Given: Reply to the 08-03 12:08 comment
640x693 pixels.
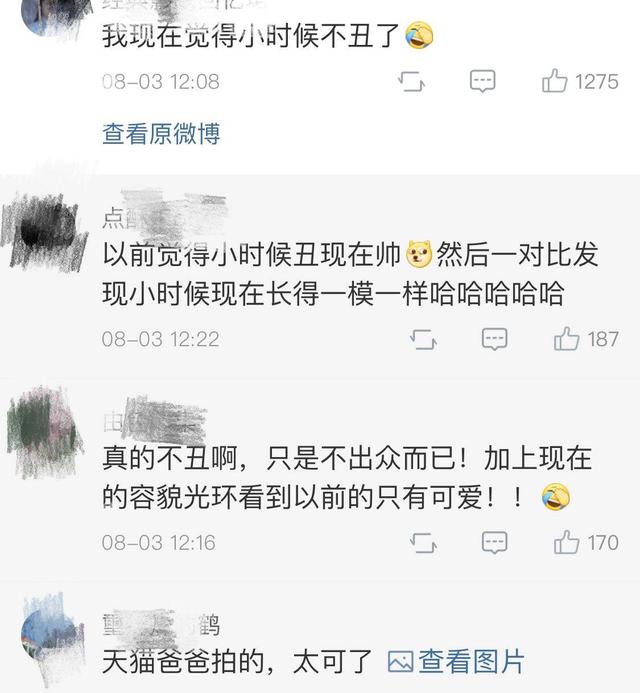Looking at the screenshot, I should coord(482,81).
